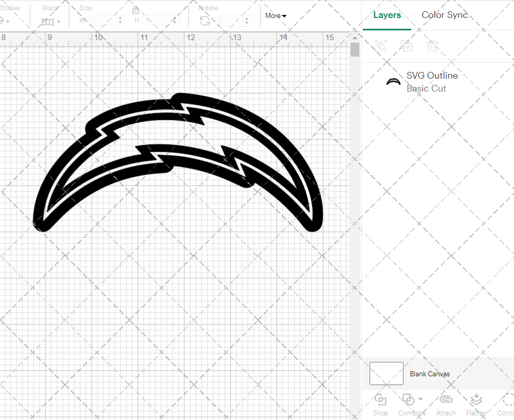Expand the Warp dropdown arrow
Screen dimensions: 514x420
click(59, 22)
